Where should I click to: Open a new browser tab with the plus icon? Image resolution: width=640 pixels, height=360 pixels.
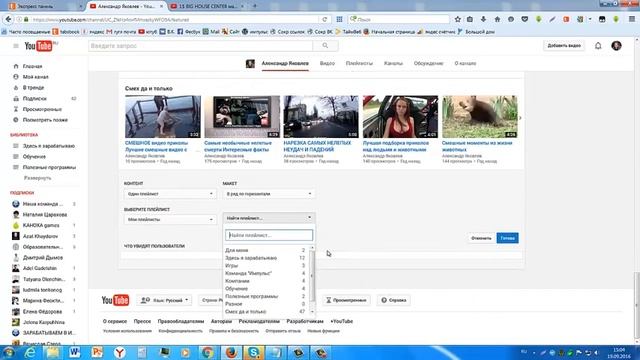255,6
